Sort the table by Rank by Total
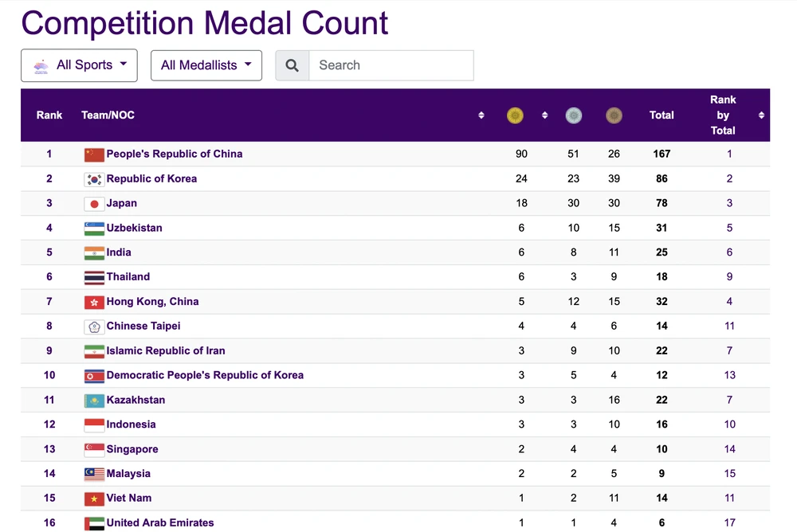The width and height of the screenshot is (797, 532). [x=761, y=115]
